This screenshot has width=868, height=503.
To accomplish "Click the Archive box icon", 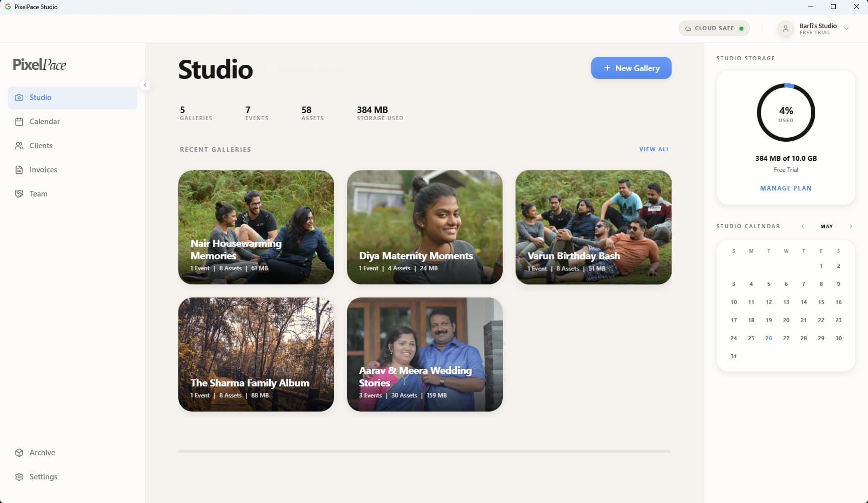I will pos(19,453).
